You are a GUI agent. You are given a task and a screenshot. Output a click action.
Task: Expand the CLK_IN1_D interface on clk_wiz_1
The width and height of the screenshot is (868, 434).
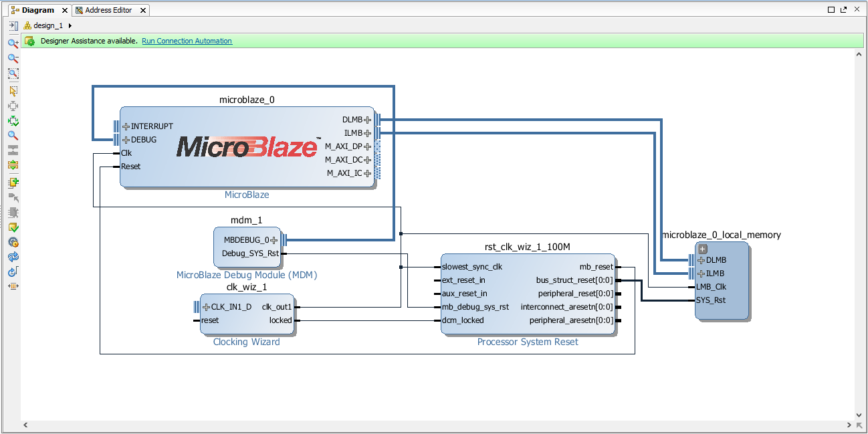[206, 307]
